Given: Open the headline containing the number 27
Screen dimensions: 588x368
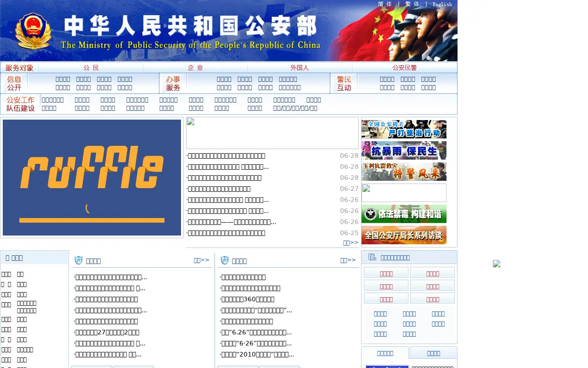Looking at the screenshot, I should (107, 332).
